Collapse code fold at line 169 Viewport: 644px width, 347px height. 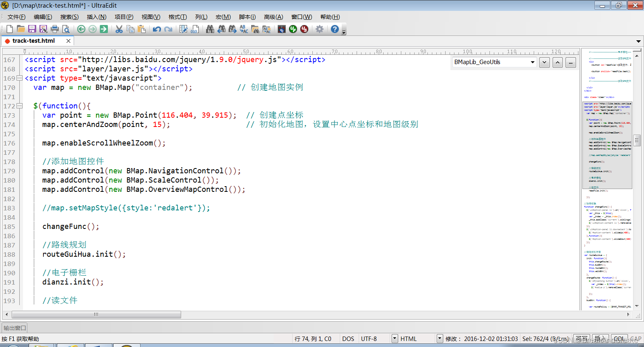(x=19, y=78)
